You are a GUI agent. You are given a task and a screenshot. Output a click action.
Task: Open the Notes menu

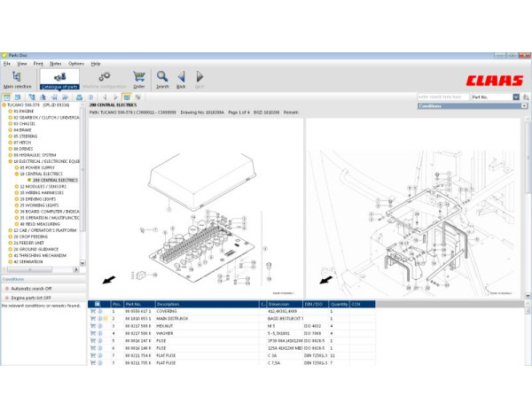coord(56,64)
